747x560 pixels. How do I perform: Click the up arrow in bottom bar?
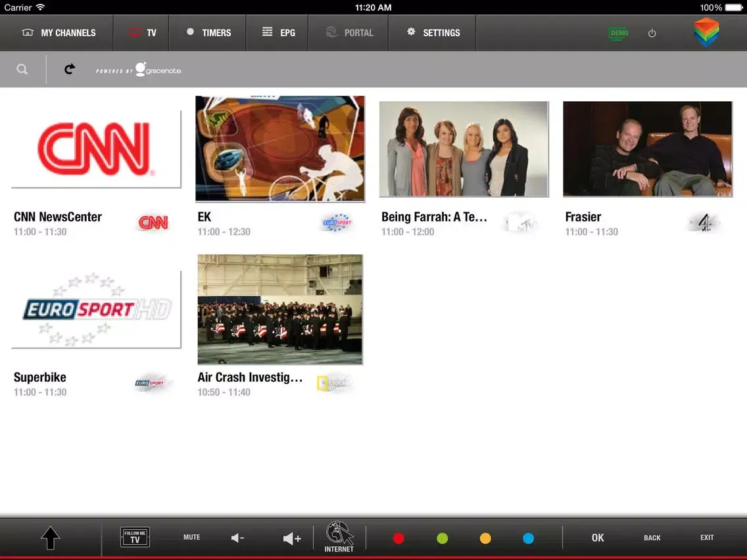tap(51, 538)
